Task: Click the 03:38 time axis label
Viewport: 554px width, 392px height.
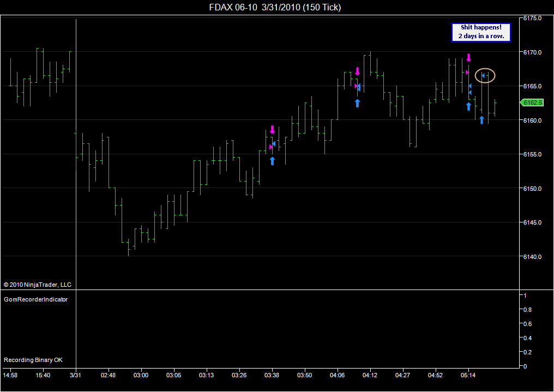Action: point(272,375)
